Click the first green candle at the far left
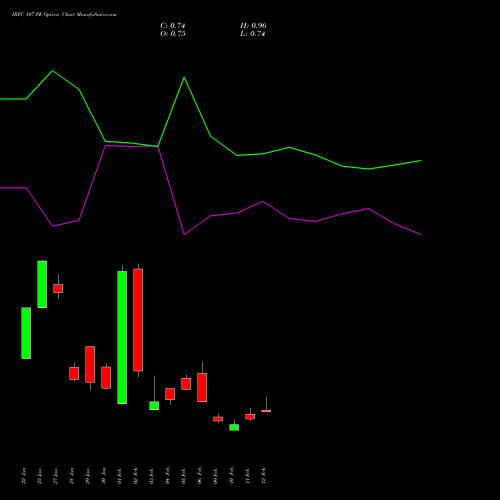Screen dimensions: 500x500 click(x=26, y=333)
